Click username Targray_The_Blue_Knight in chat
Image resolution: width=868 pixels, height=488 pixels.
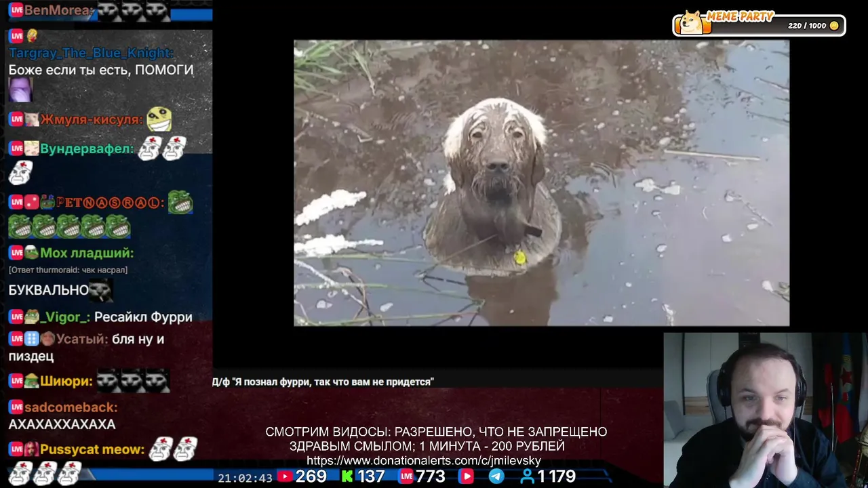(x=91, y=53)
